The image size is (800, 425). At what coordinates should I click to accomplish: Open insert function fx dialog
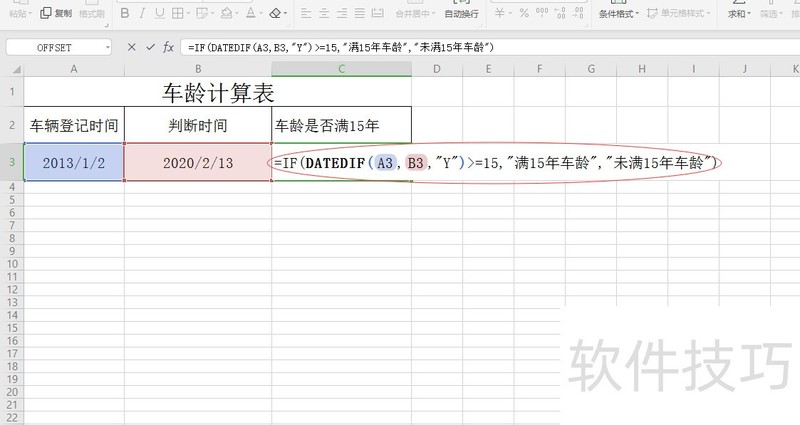pyautogui.click(x=168, y=47)
